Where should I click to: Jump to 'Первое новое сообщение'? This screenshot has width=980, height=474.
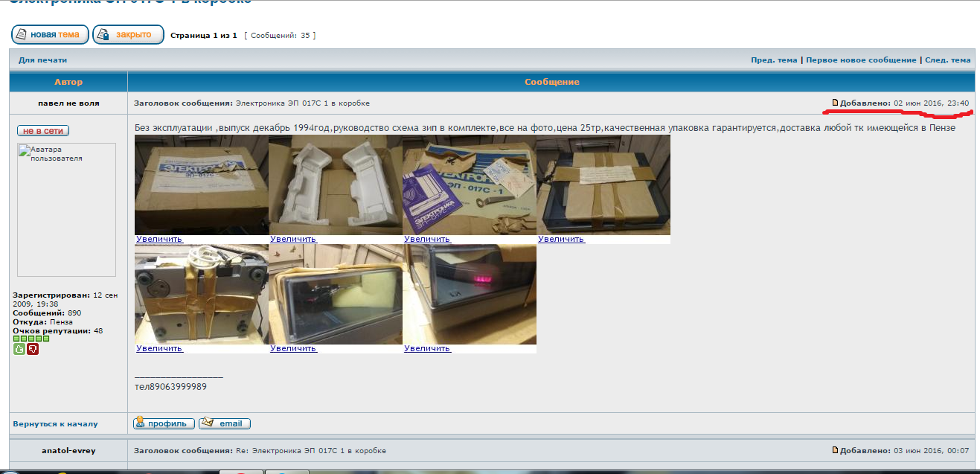coord(861,60)
